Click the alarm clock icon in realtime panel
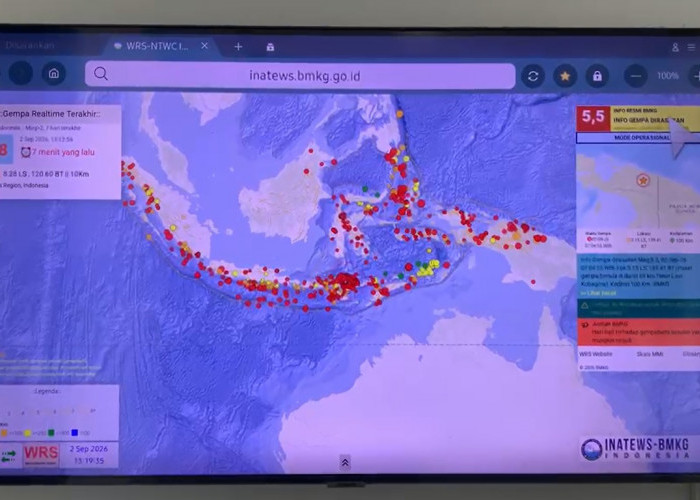 (x=25, y=152)
